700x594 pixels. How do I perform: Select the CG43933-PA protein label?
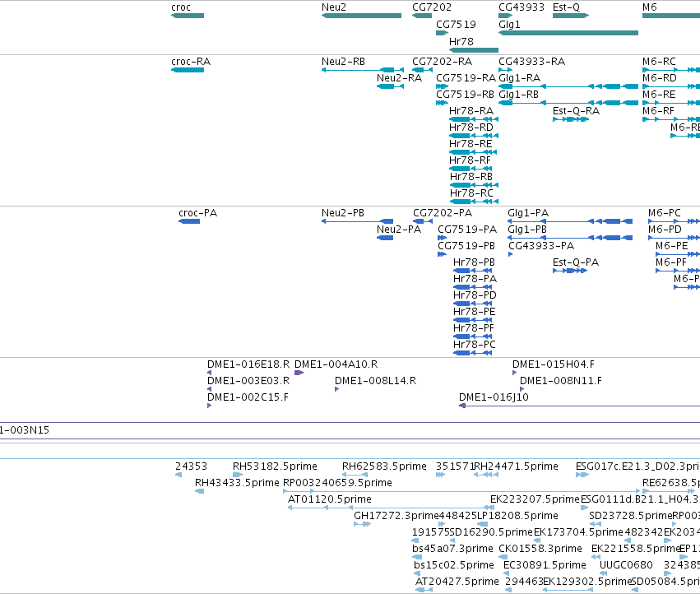point(541,246)
